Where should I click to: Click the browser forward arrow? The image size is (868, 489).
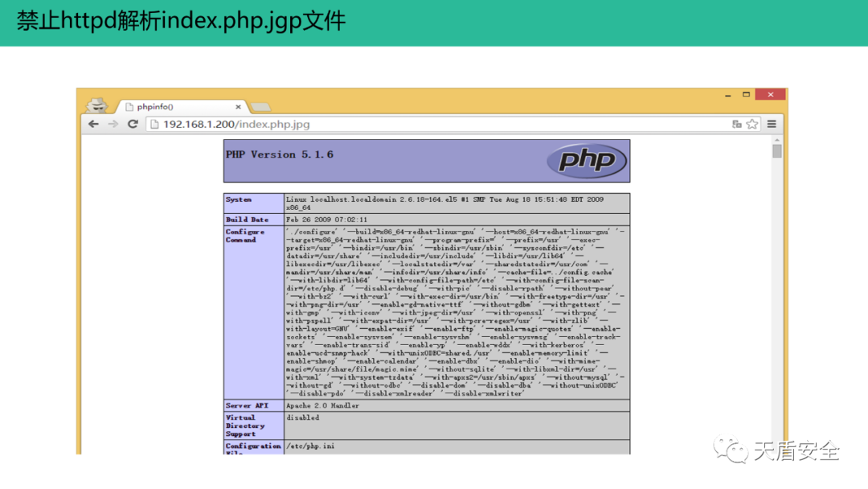[x=113, y=124]
